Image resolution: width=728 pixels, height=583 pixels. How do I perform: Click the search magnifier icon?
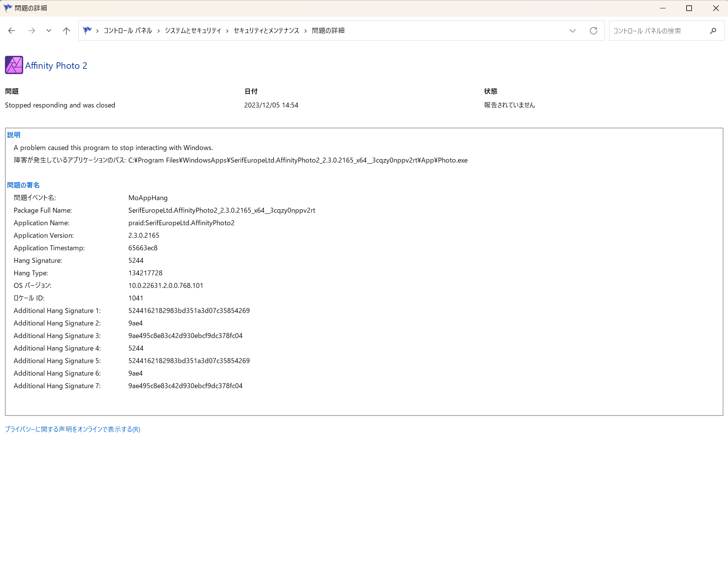click(x=713, y=31)
